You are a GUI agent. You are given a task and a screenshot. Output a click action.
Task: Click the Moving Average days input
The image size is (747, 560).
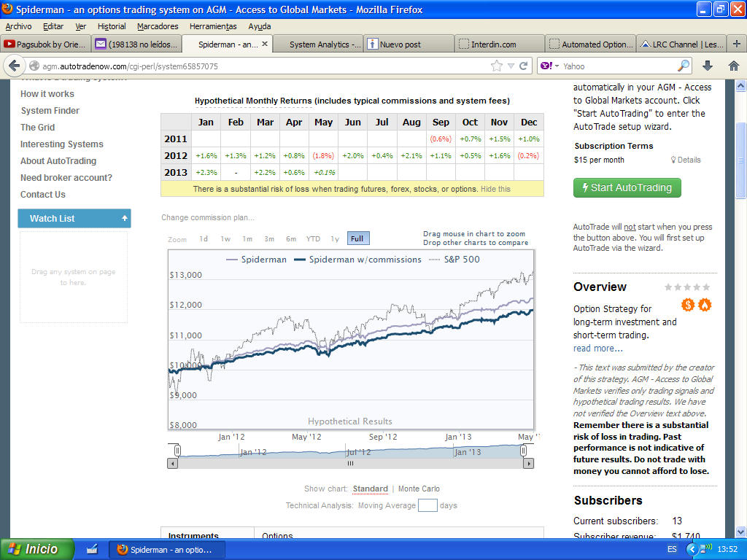[427, 505]
